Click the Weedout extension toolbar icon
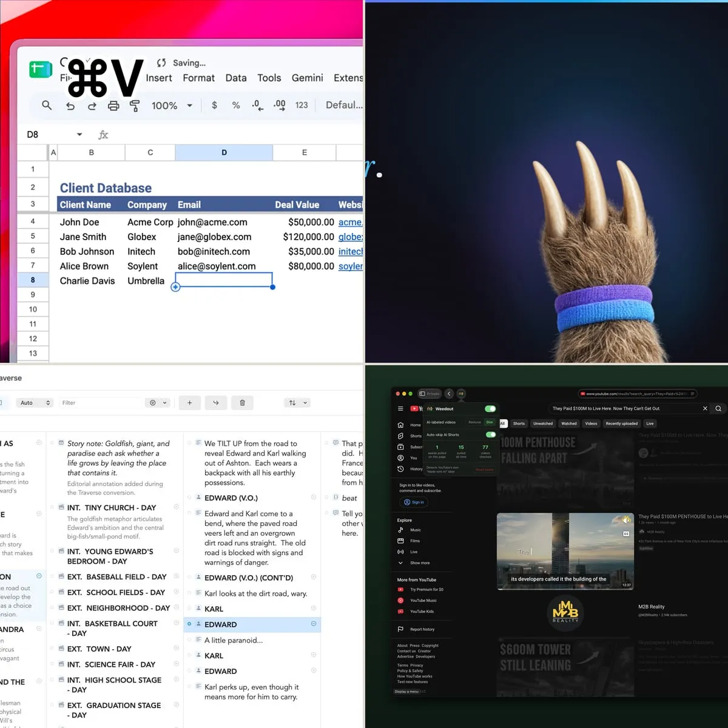 tap(461, 394)
